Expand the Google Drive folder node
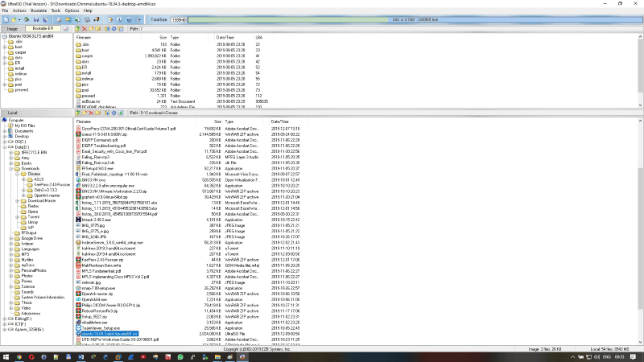This screenshot has height=362, width=644. 11,238
